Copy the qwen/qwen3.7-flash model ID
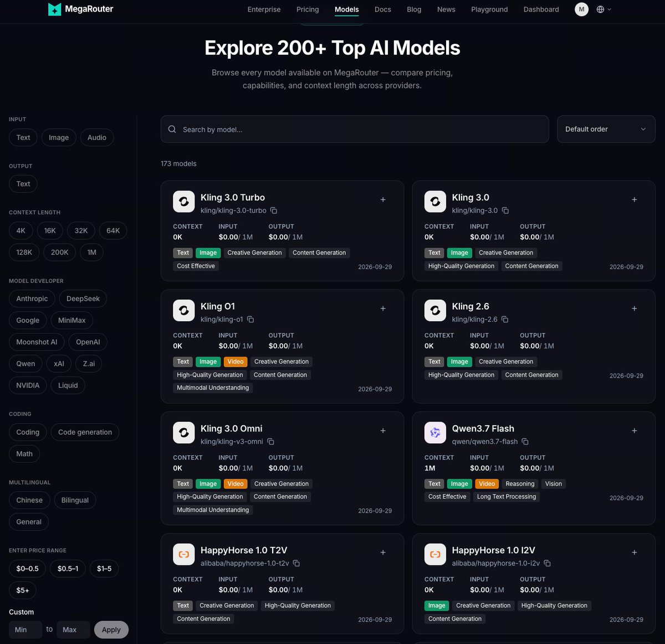 tap(525, 441)
